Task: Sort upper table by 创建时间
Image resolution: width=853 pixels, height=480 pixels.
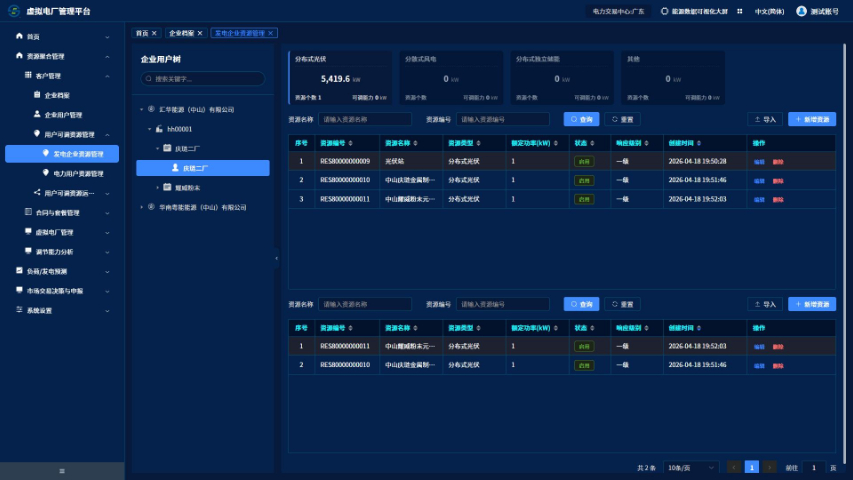Action: 699,143
